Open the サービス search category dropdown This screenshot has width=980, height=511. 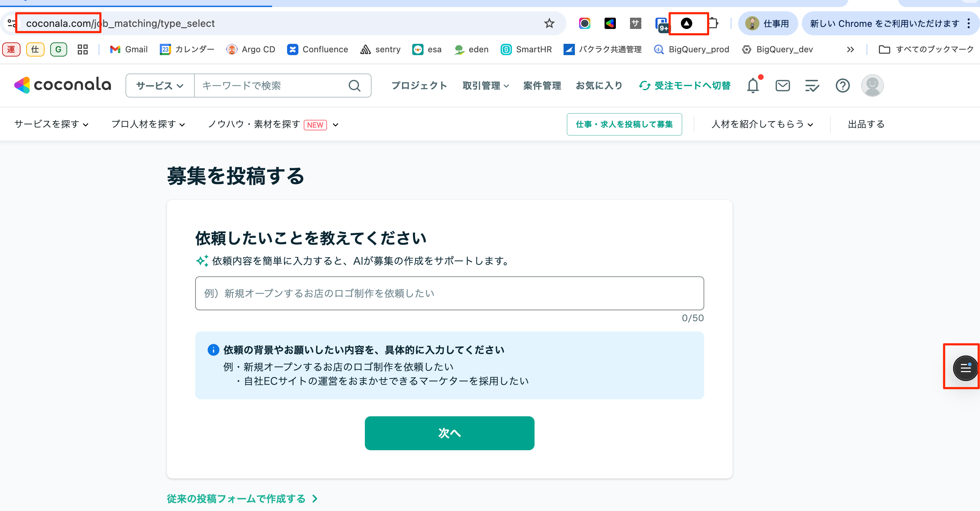160,86
